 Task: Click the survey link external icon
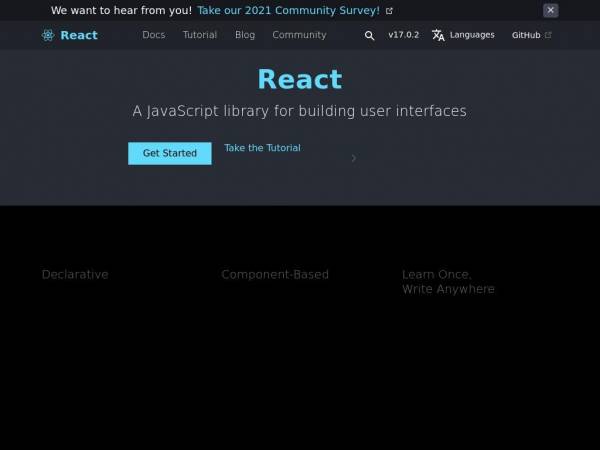pos(389,11)
